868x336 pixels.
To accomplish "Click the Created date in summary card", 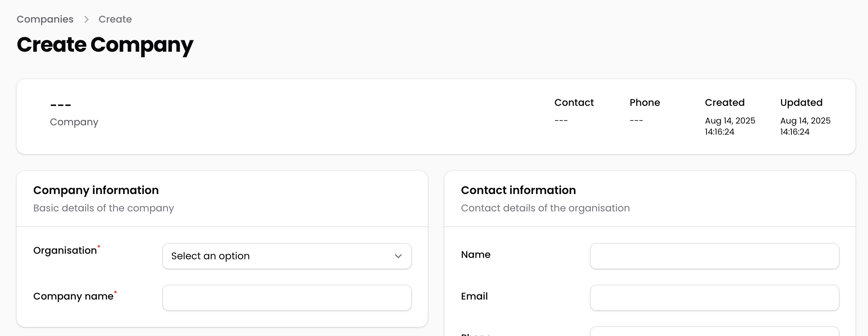I will pos(730,126).
